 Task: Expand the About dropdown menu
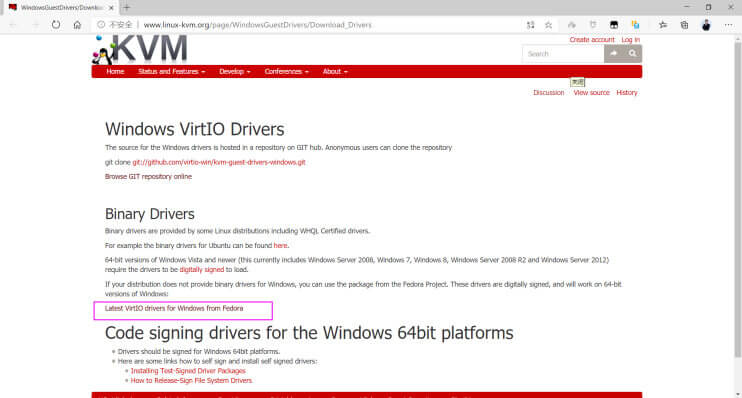[x=335, y=71]
